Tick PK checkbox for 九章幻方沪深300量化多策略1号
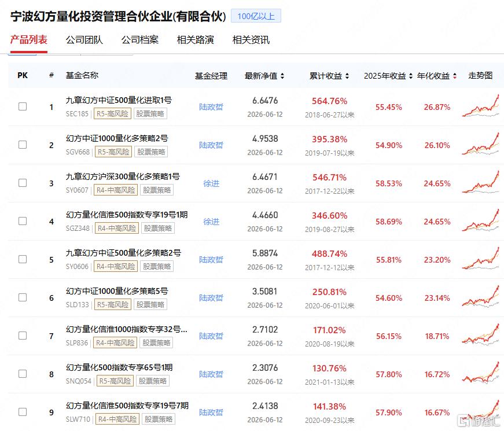Viewport: 504px width, 431px height. coord(23,183)
